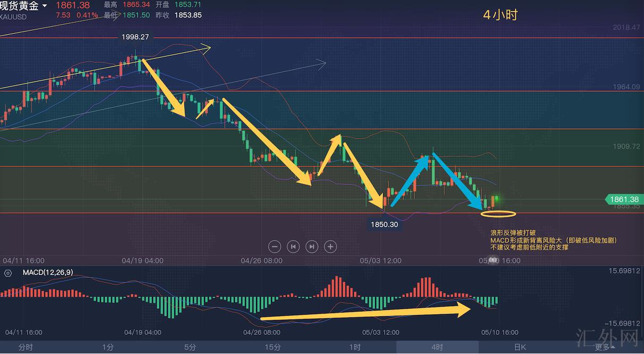Choose the 1时 hourly timeframe

(355, 347)
